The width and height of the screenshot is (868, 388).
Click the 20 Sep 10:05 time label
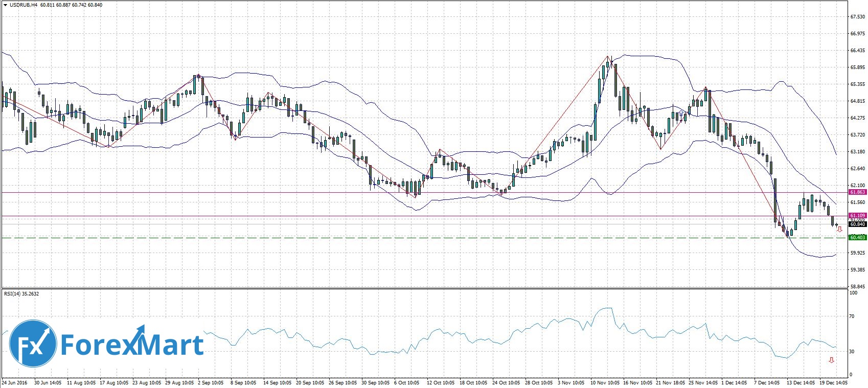310,382
